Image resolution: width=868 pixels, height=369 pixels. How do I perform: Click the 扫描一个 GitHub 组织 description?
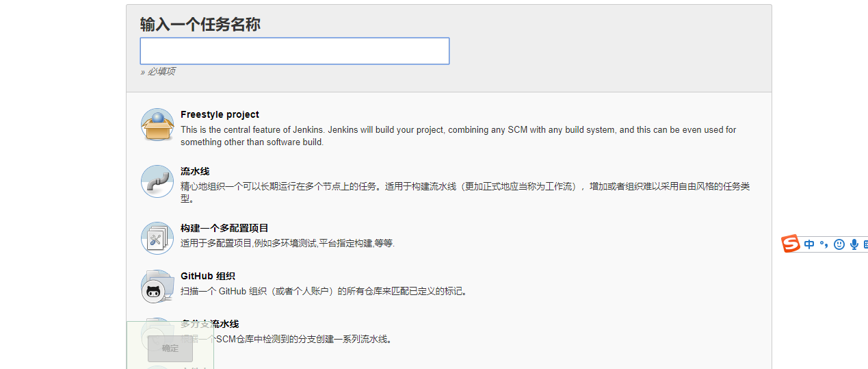click(324, 291)
